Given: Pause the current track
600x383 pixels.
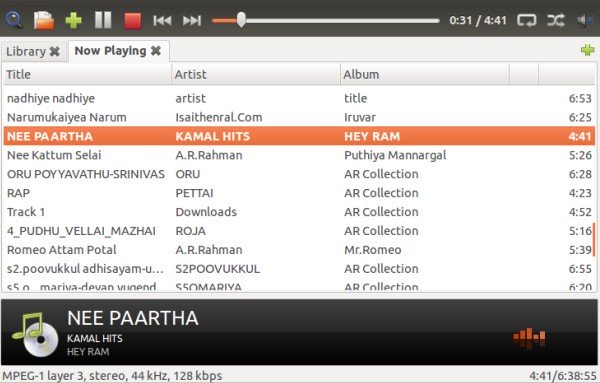Looking at the screenshot, I should click(103, 20).
